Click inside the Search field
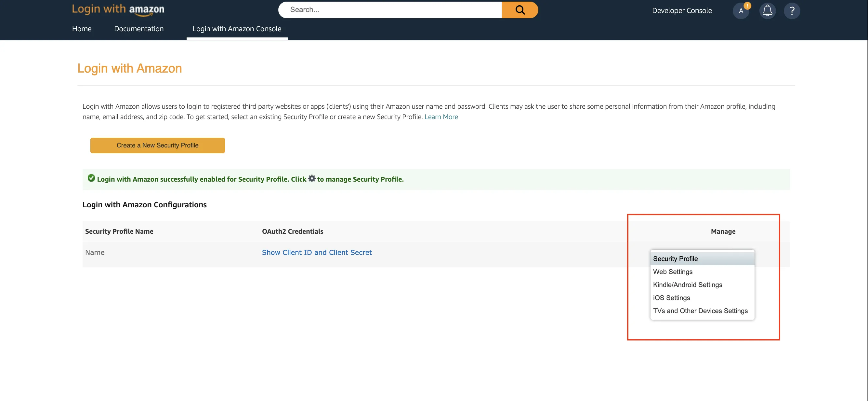This screenshot has width=868, height=401. [x=388, y=10]
